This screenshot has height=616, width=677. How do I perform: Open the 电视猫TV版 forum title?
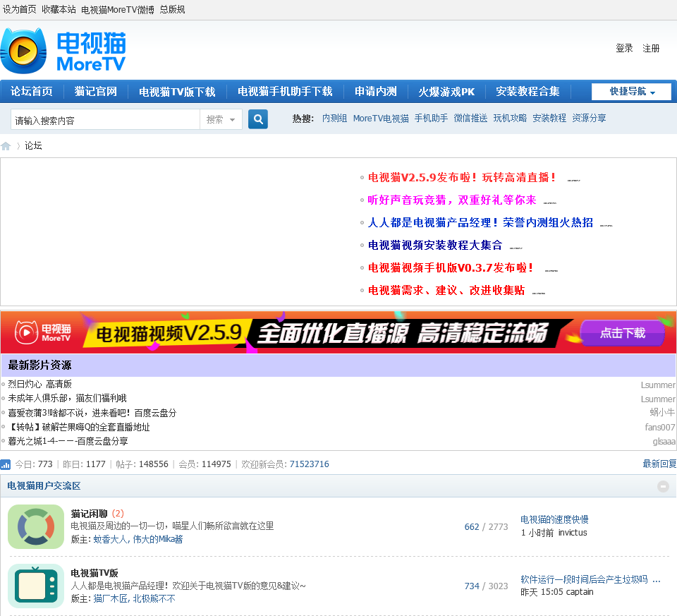point(94,573)
